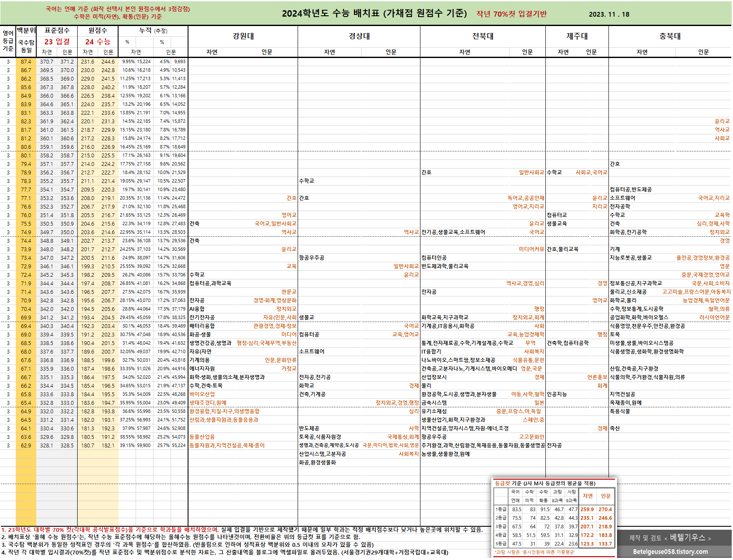
Task: Click the 동물산업융 cell
Action: tap(202, 437)
